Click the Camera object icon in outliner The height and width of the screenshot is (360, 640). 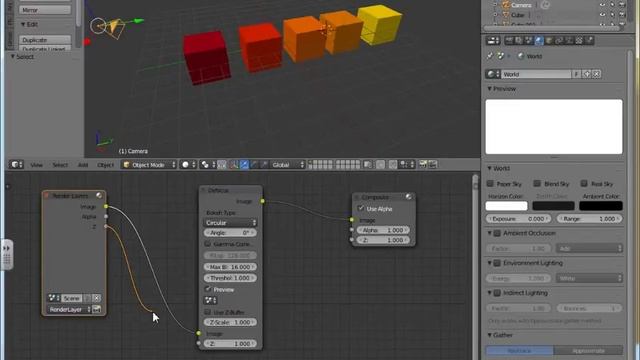click(x=506, y=5)
